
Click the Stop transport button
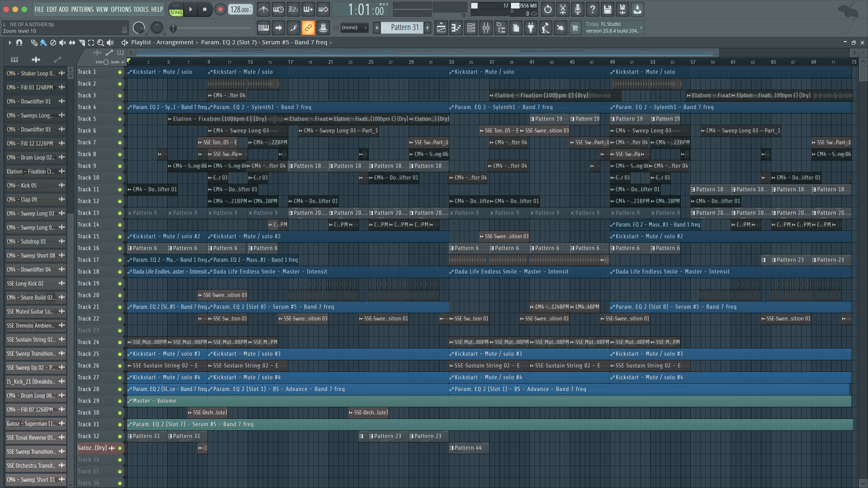[205, 9]
